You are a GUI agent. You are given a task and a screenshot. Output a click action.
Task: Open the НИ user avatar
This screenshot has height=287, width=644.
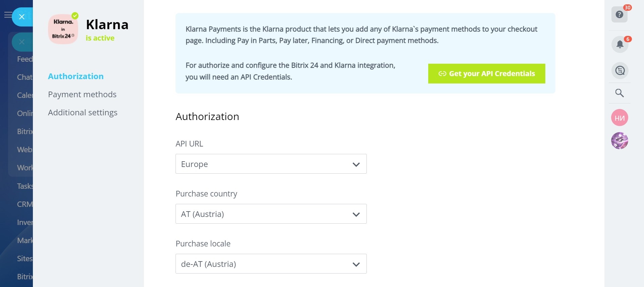[620, 118]
